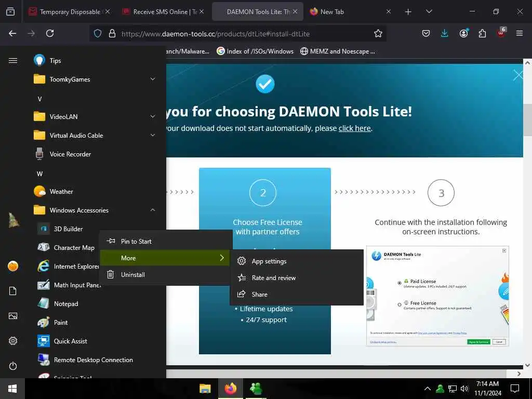The image size is (532, 399).
Task: Collapse the Windows Accessories folder
Action: point(95,210)
